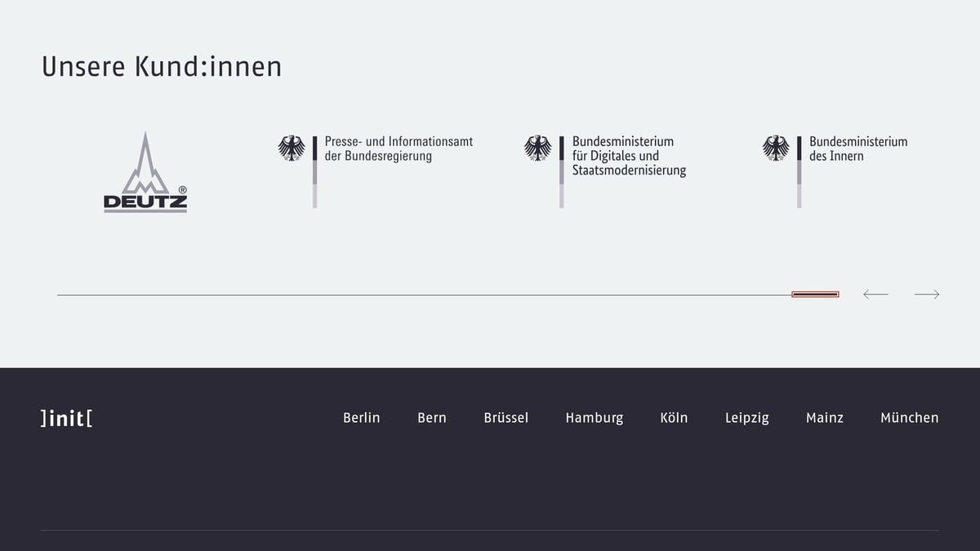
Task: Select Mainz from the city list
Action: [825, 418]
